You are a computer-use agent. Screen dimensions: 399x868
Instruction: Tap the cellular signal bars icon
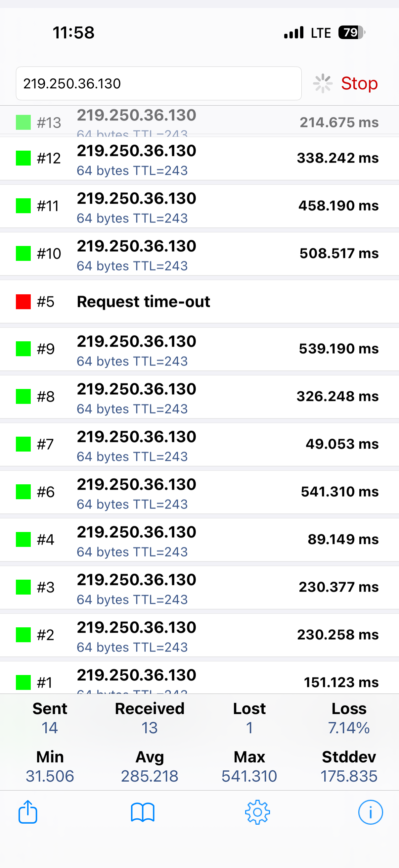tap(293, 33)
